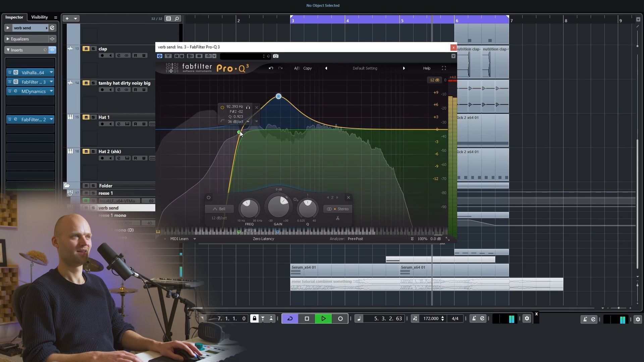
Task: Click the A/B compare button
Action: coord(297,68)
